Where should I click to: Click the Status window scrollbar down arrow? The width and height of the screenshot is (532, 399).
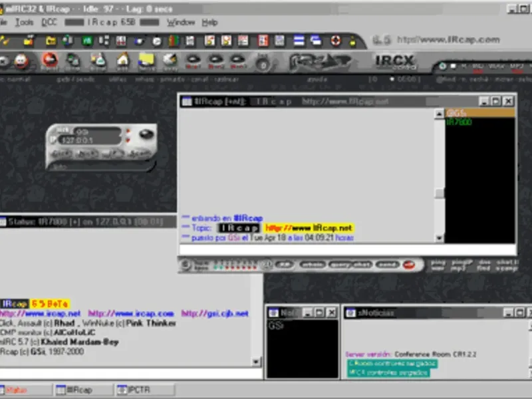pos(256,362)
